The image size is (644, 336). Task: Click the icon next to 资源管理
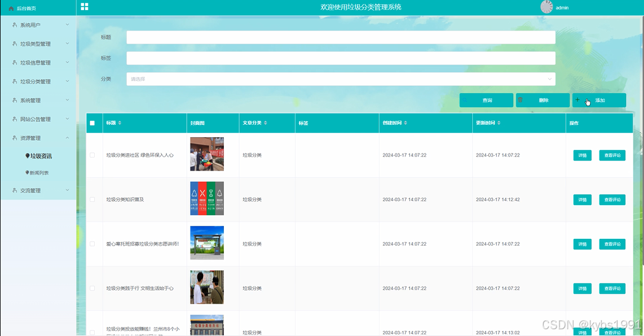[15, 138]
